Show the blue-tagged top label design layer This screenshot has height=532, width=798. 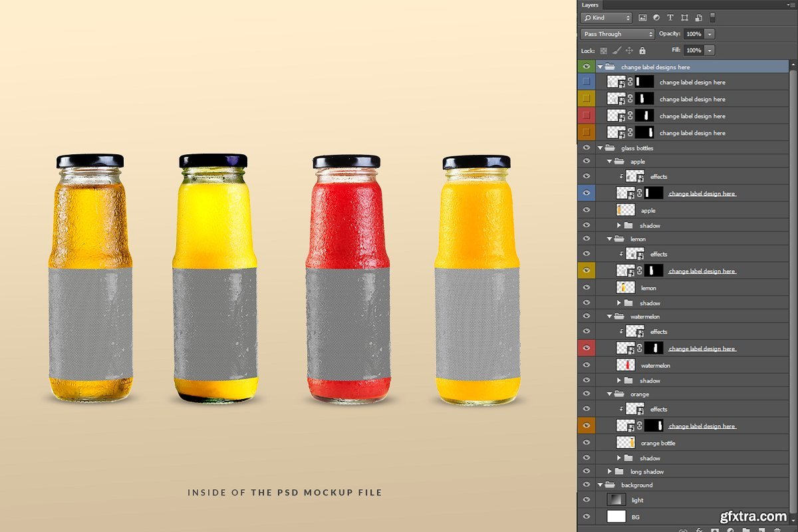click(586, 82)
